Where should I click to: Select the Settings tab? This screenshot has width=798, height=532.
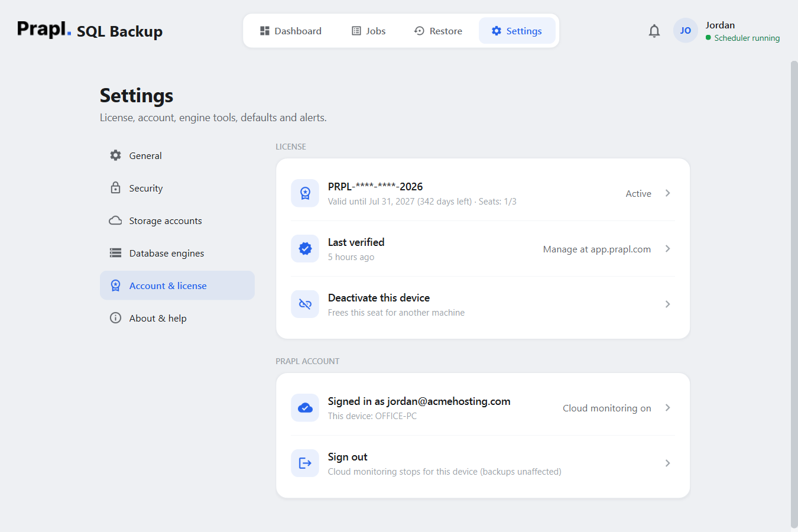[517, 31]
